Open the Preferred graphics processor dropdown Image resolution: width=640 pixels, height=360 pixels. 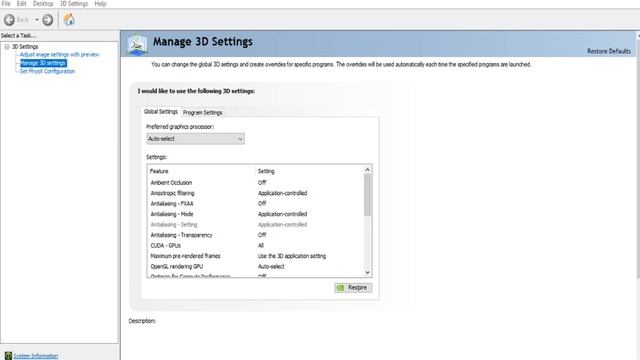tap(196, 139)
